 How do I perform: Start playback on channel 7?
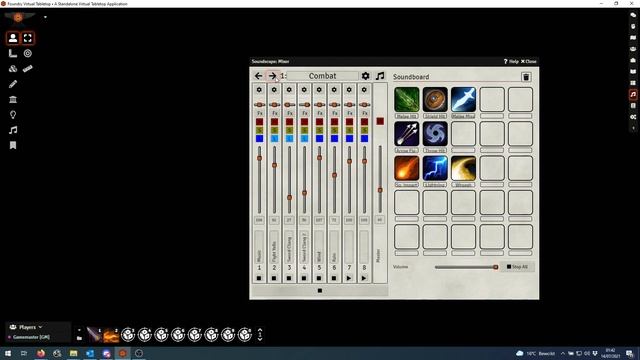point(349,278)
